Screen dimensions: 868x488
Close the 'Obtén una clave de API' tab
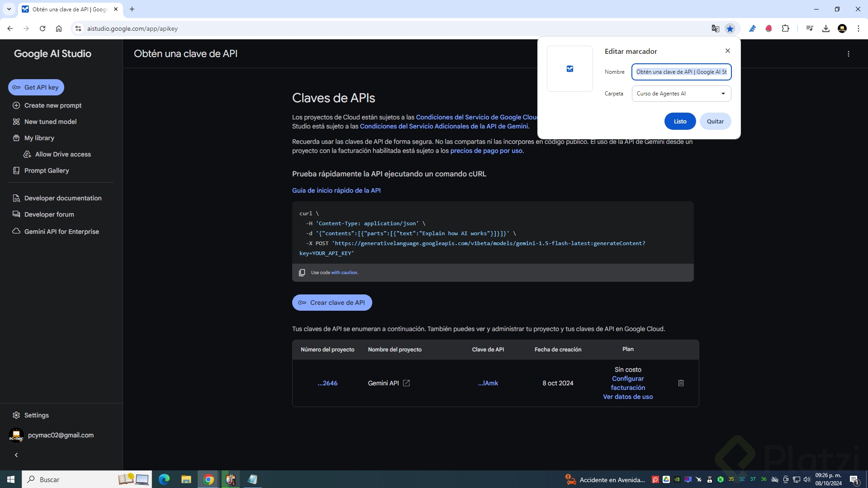tap(116, 9)
